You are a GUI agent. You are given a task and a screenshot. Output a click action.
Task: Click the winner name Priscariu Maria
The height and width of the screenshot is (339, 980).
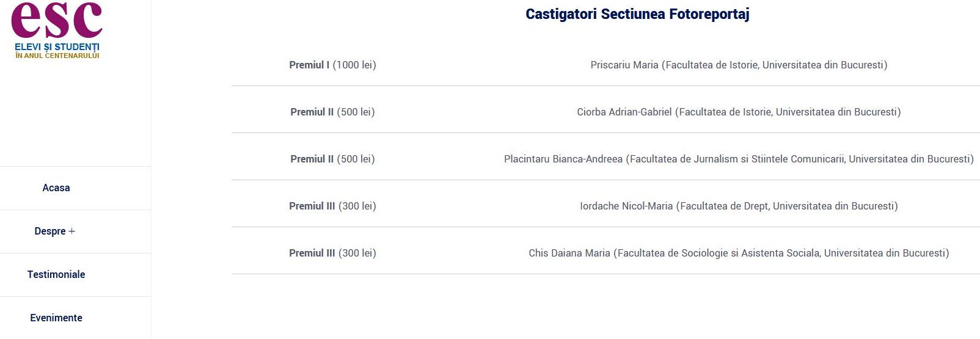coord(624,65)
